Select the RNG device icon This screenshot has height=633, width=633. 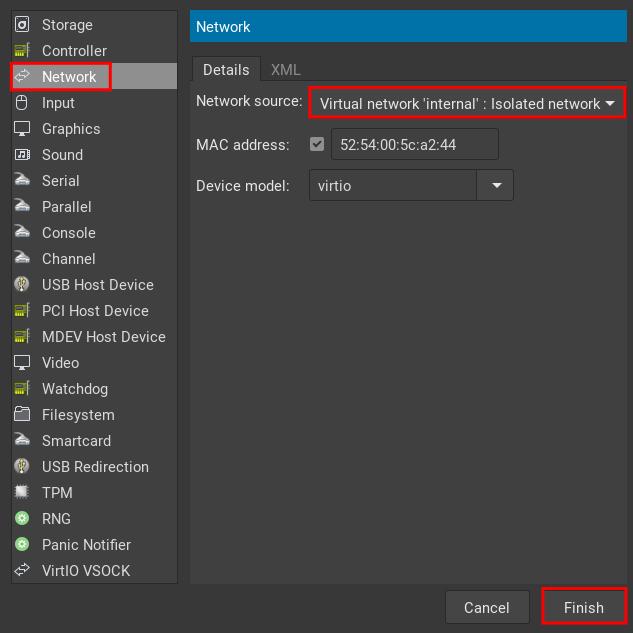click(x=22, y=519)
